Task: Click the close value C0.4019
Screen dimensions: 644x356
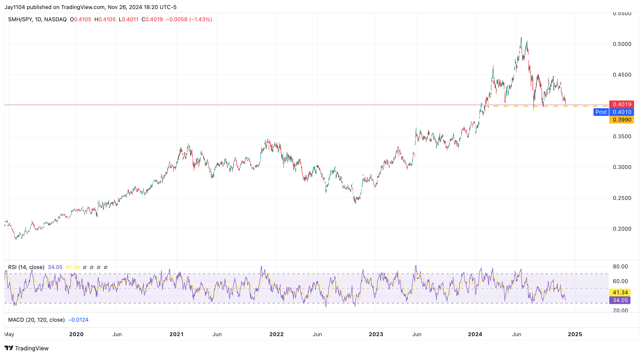Action: tap(152, 19)
